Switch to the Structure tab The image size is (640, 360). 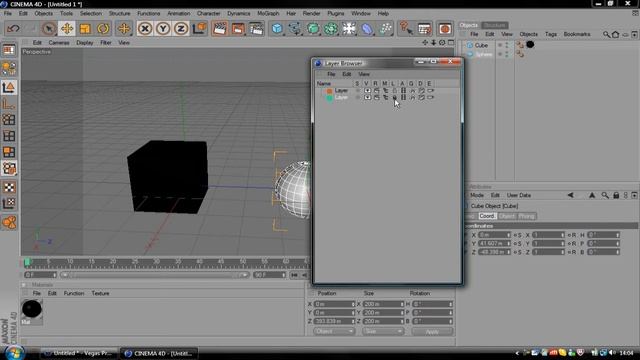[495, 25]
